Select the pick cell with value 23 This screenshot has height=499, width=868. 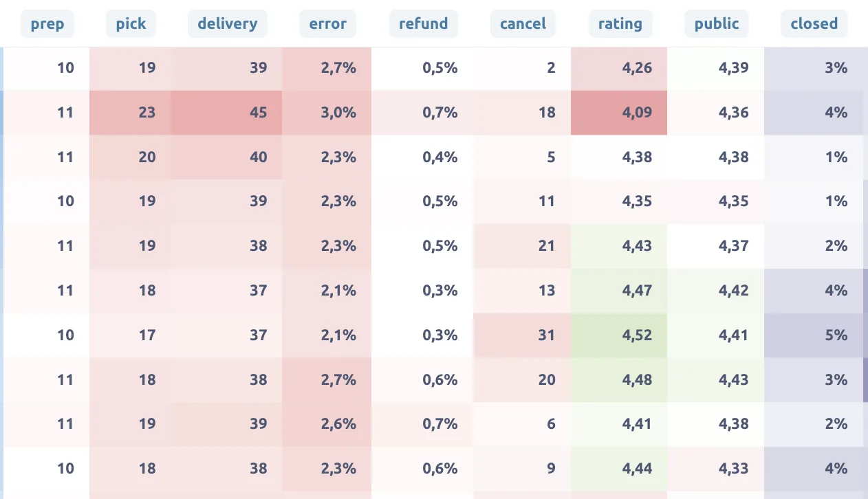(130, 112)
